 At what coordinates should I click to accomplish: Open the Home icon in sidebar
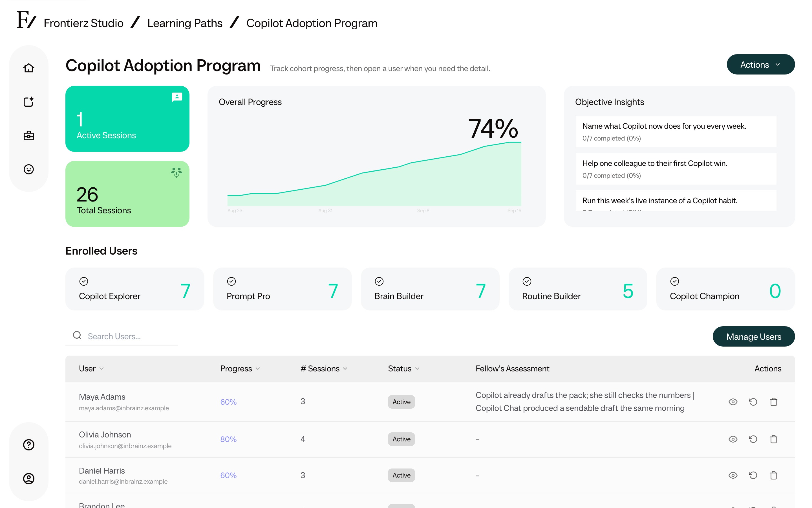click(28, 68)
